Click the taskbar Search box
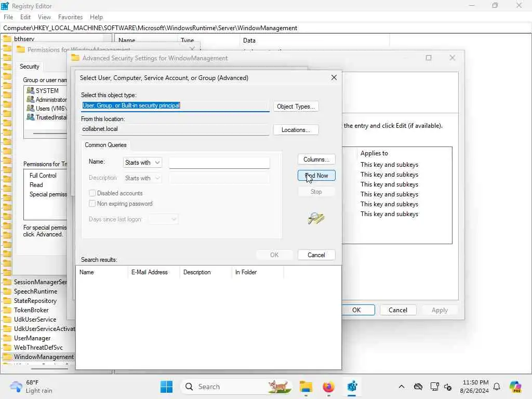532x399 pixels. pyautogui.click(x=235, y=387)
